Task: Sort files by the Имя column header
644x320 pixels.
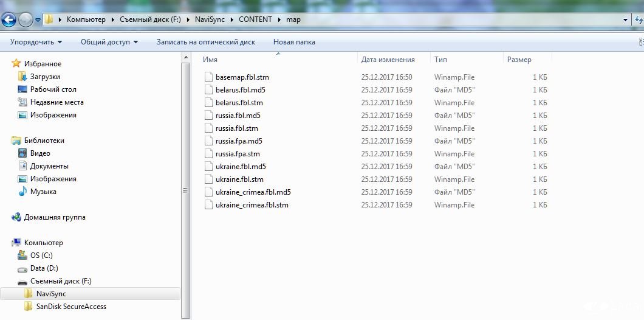Action: [x=210, y=60]
